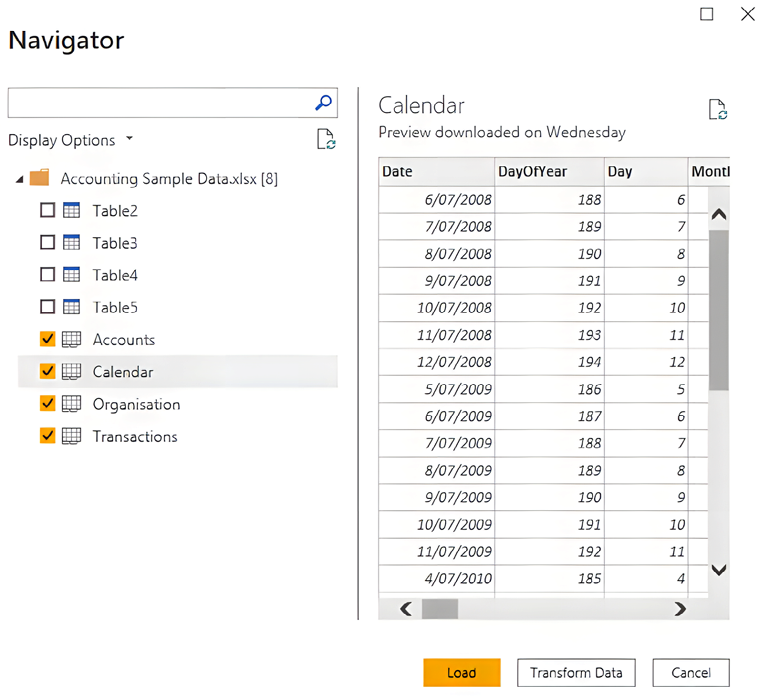759x696 pixels.
Task: Click the Organisation sheet icon
Action: pyautogui.click(x=71, y=405)
